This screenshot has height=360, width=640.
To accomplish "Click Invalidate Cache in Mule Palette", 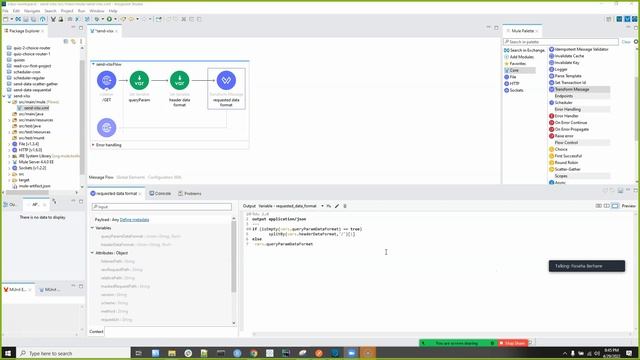I will [x=569, y=56].
